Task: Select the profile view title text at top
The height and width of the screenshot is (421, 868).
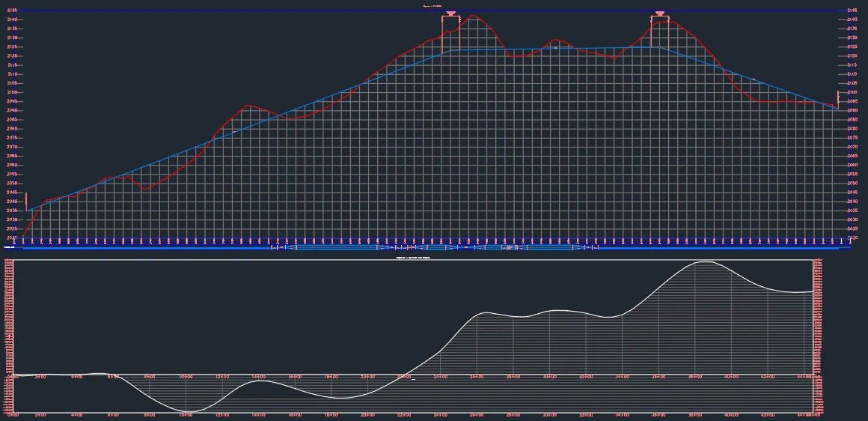Action: click(x=434, y=6)
